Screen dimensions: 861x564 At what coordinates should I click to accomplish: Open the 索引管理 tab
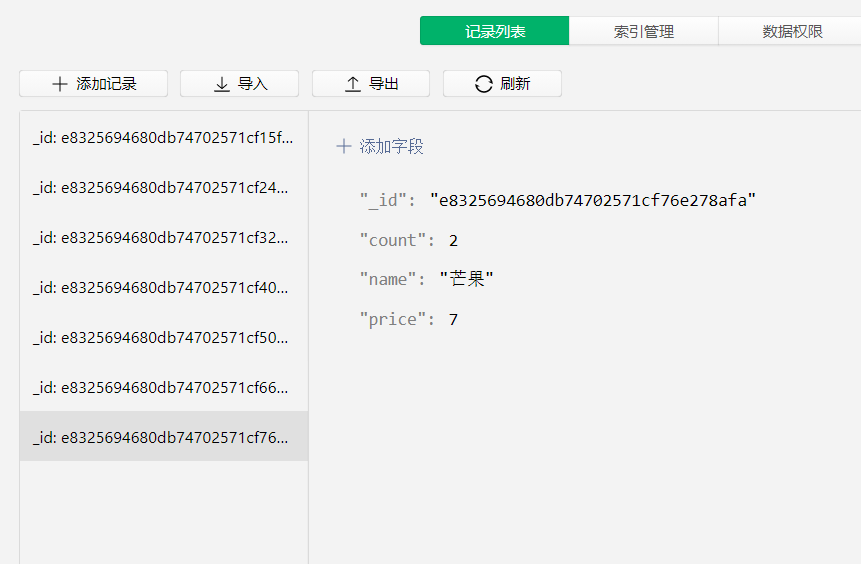644,31
